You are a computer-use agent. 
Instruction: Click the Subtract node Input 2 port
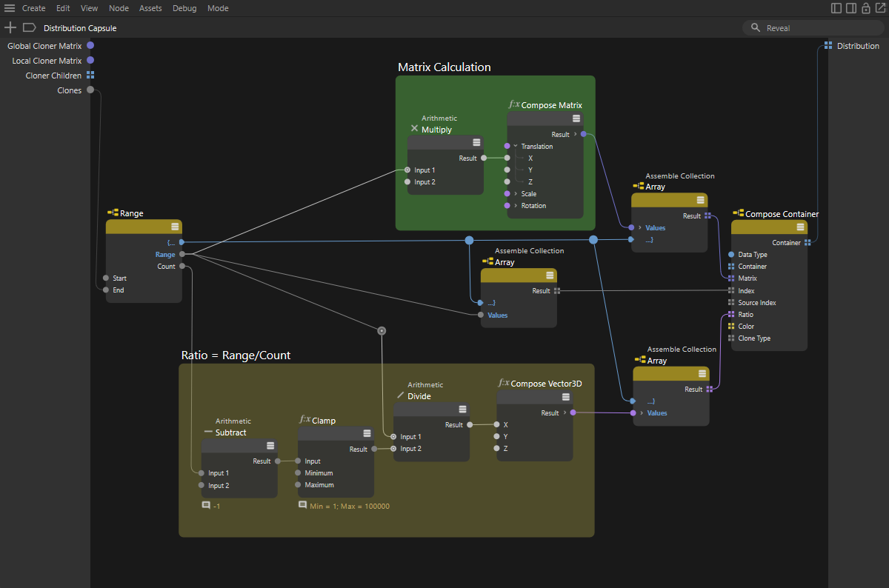click(201, 486)
